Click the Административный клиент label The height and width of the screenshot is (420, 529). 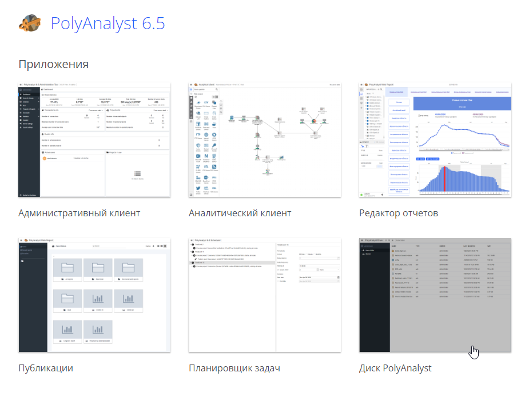tap(79, 213)
